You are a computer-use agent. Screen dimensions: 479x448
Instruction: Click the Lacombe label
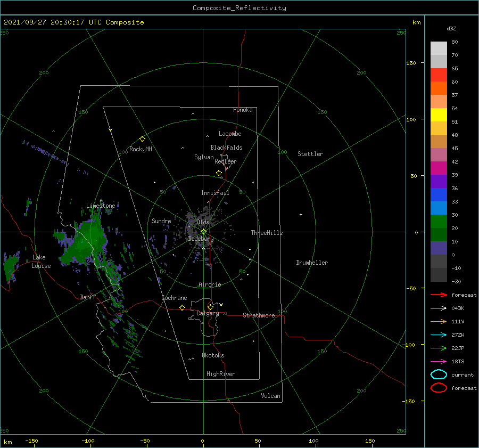pyautogui.click(x=230, y=134)
